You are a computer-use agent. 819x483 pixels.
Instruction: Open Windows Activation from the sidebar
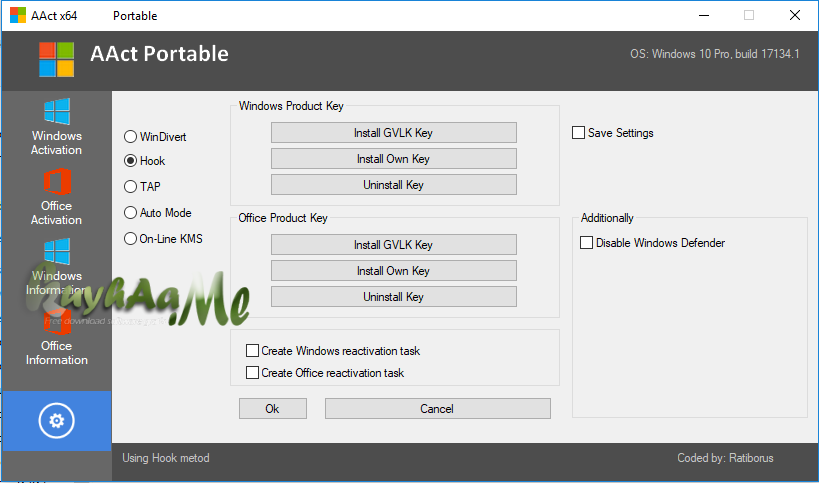[56, 127]
